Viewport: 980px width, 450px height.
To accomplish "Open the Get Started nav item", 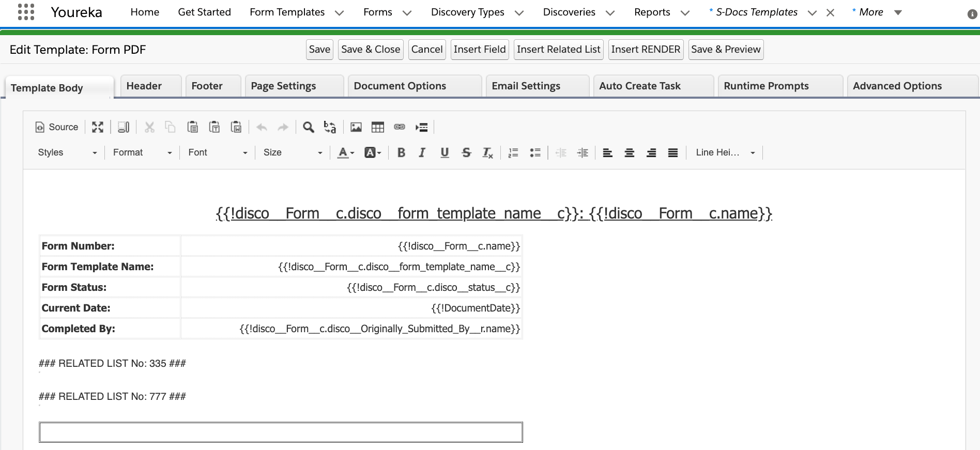I will coord(204,12).
